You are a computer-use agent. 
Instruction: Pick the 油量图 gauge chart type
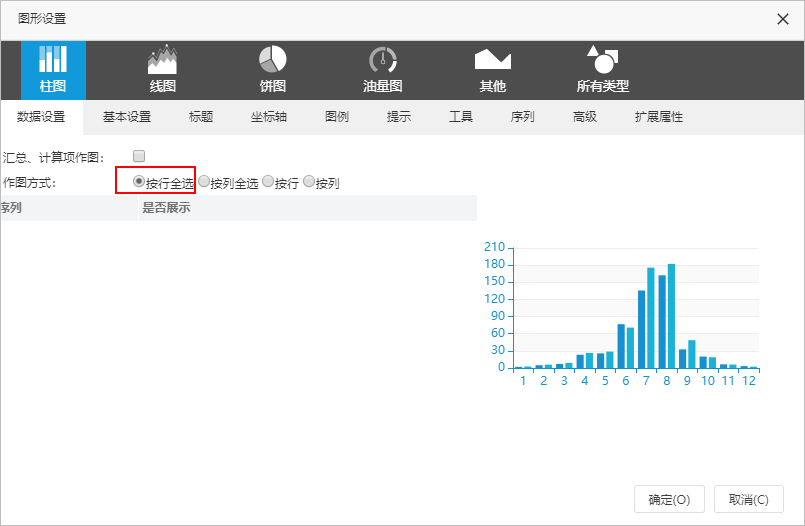[x=382, y=70]
